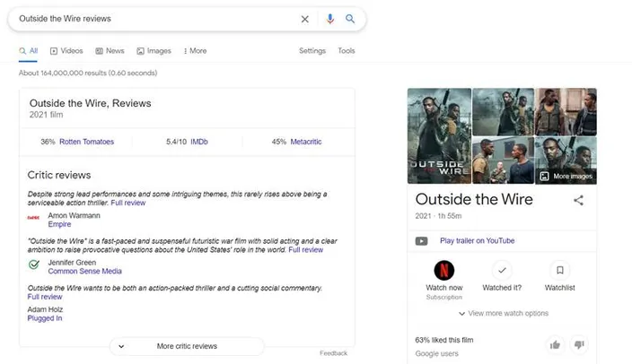Open the Rotten Tomatoes rating link
This screenshot has height=364, width=632.
pos(87,142)
